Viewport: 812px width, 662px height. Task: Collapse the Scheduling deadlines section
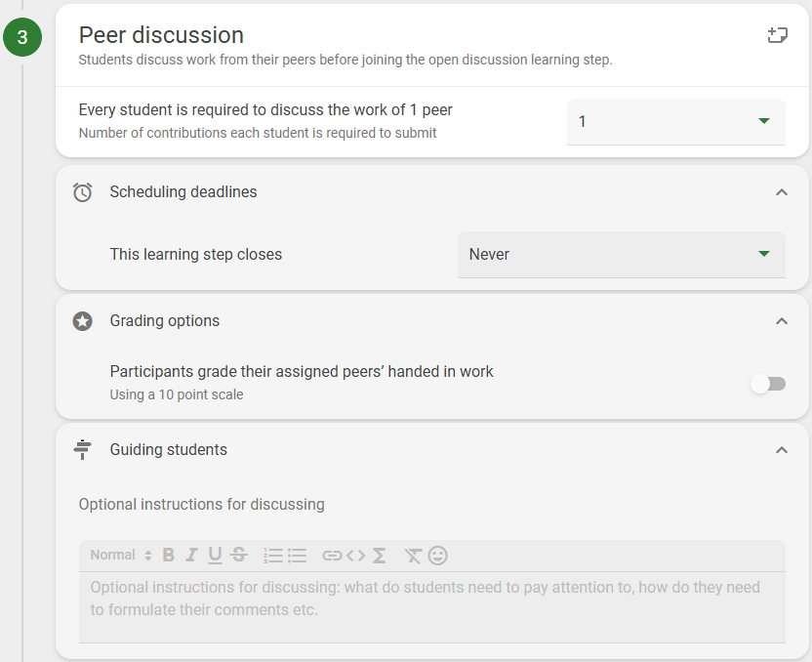coord(781,192)
